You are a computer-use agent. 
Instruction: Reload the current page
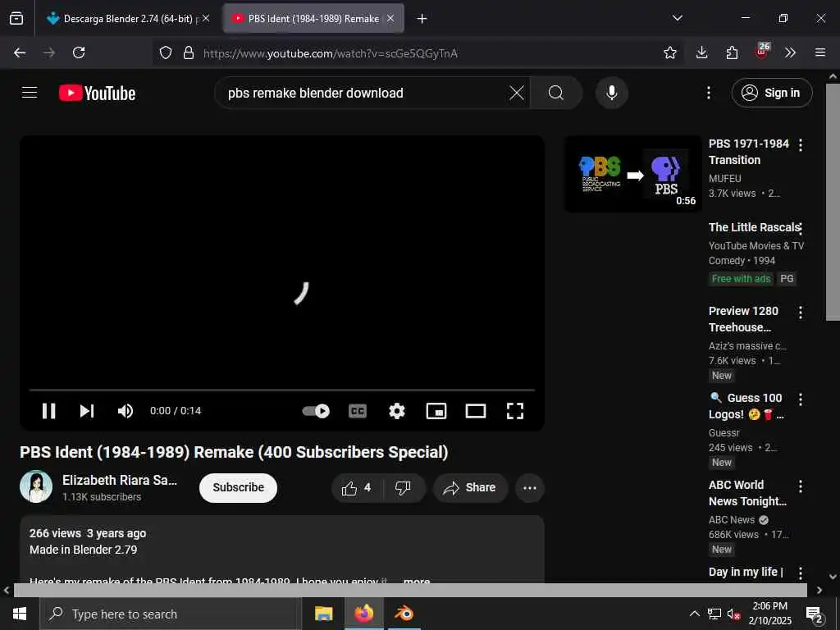tap(79, 52)
